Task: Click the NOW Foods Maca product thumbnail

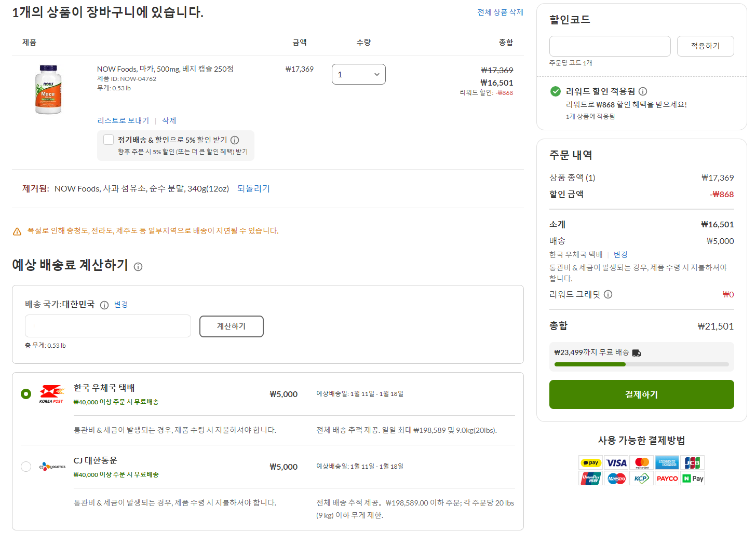Action: [x=48, y=89]
